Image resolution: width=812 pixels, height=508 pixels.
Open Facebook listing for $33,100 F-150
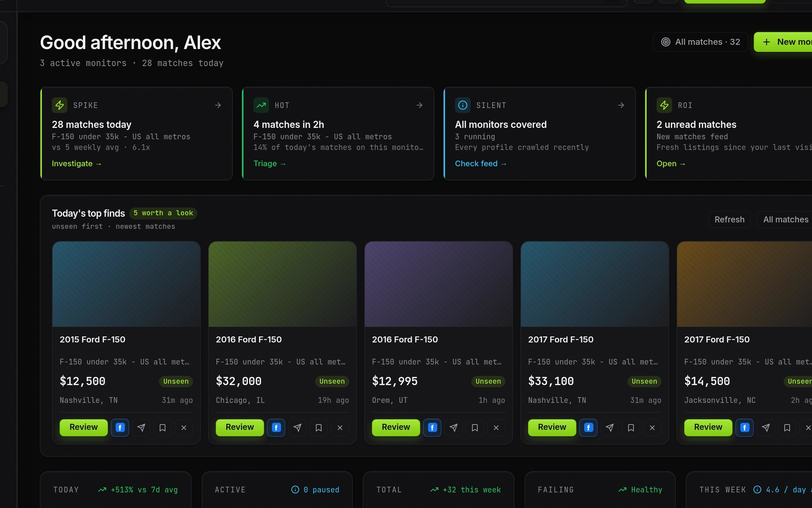tap(588, 427)
